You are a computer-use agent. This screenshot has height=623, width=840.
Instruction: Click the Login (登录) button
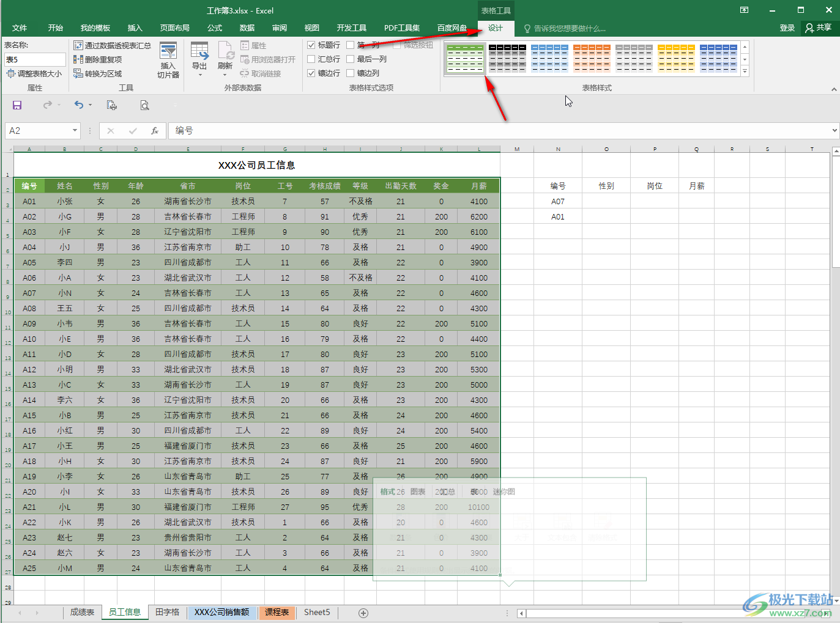point(787,28)
